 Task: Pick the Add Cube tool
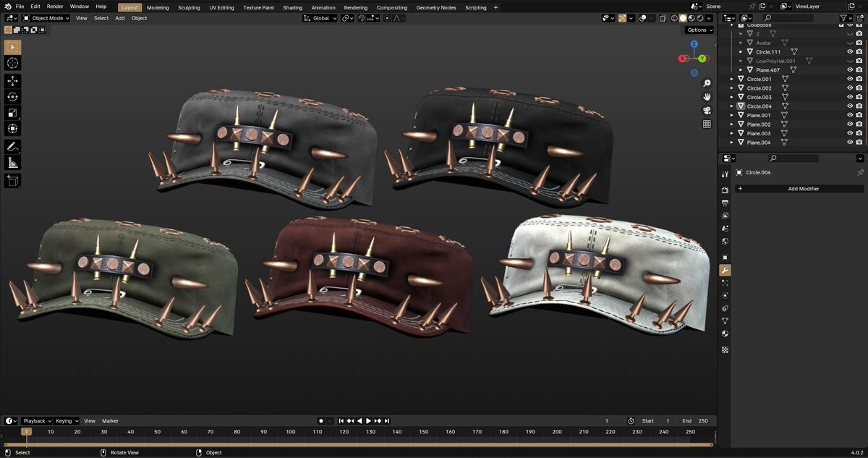coord(13,181)
